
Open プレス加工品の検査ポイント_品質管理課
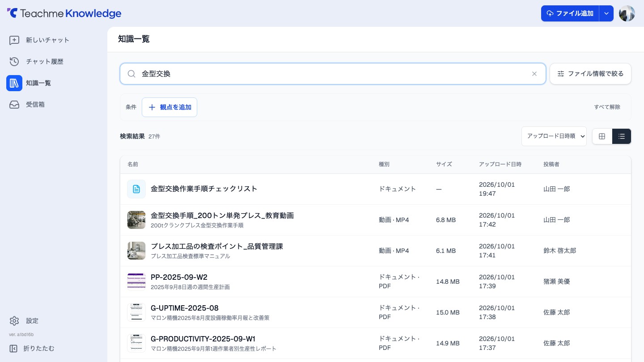(x=217, y=246)
